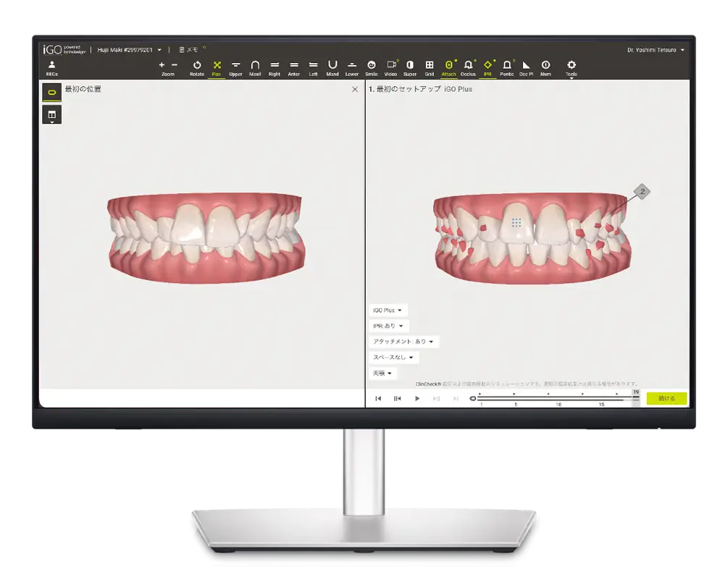Jump to the last stage

tap(456, 399)
